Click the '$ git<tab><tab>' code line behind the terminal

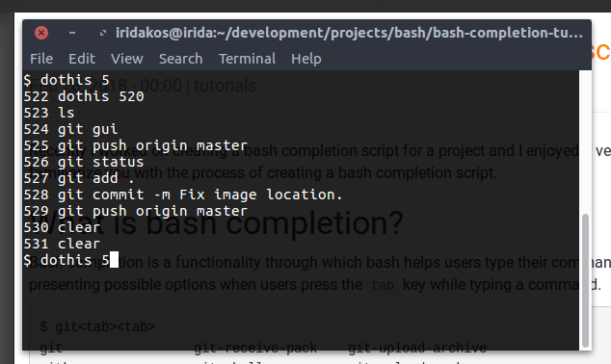[x=97, y=326]
